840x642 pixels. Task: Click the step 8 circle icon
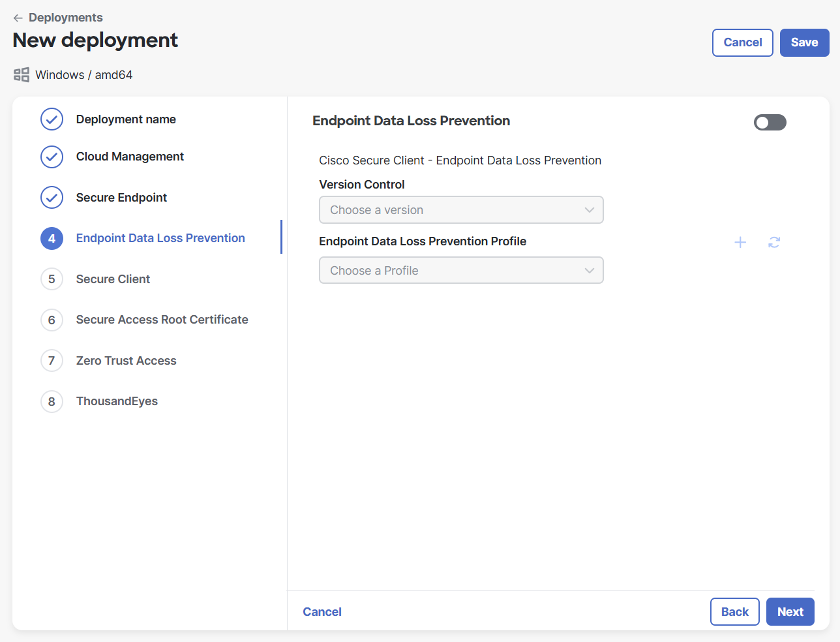pos(52,401)
